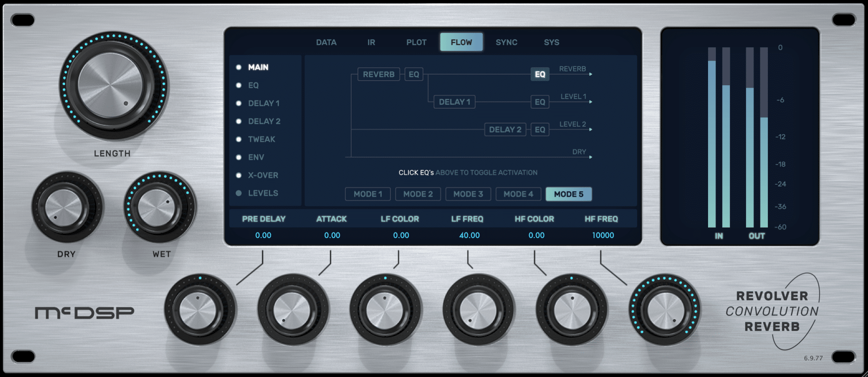Choose the MODE 4 routing button
The image size is (868, 377).
point(518,194)
